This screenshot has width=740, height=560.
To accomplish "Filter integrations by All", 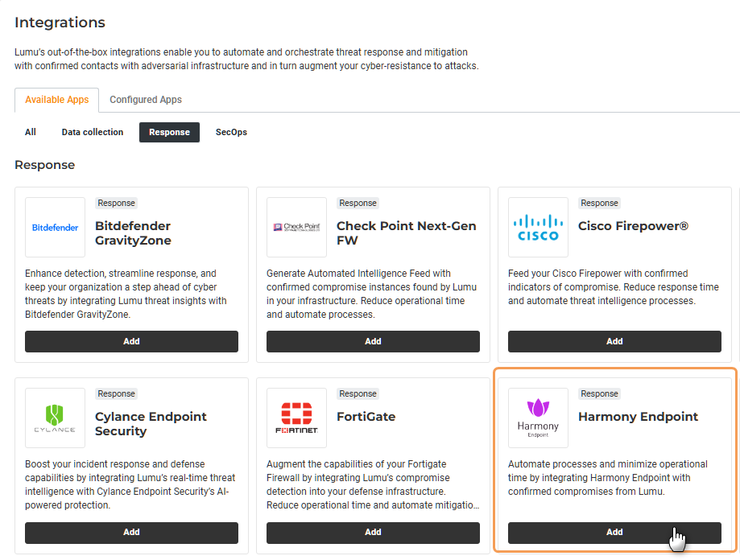I will point(31,132).
